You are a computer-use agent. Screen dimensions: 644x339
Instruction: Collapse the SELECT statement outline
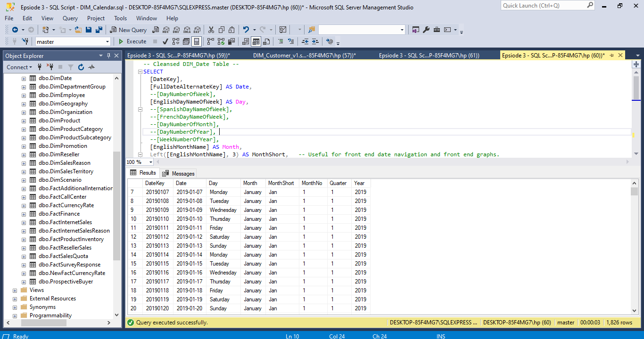(140, 72)
